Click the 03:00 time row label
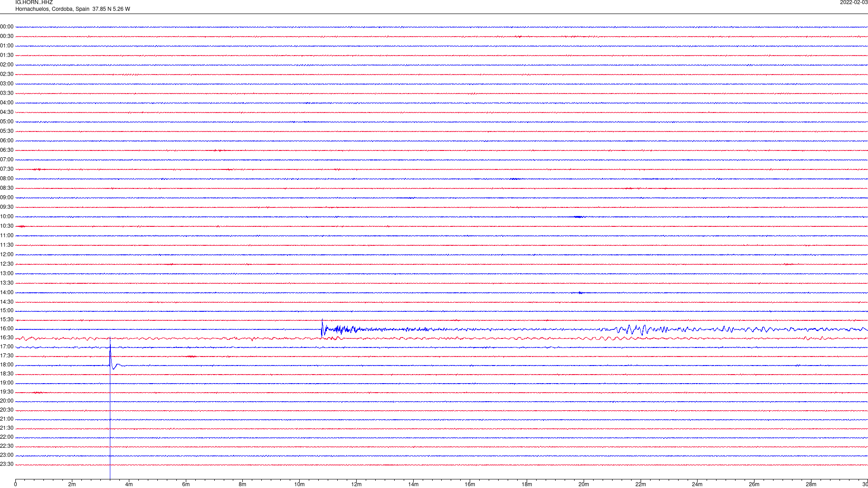The width and height of the screenshot is (868, 488). (7, 84)
